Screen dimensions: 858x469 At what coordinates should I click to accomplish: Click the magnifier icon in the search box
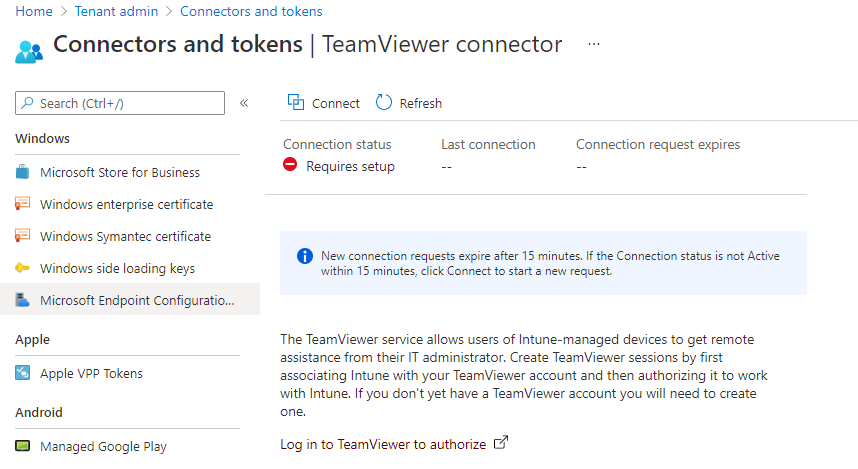[x=27, y=103]
